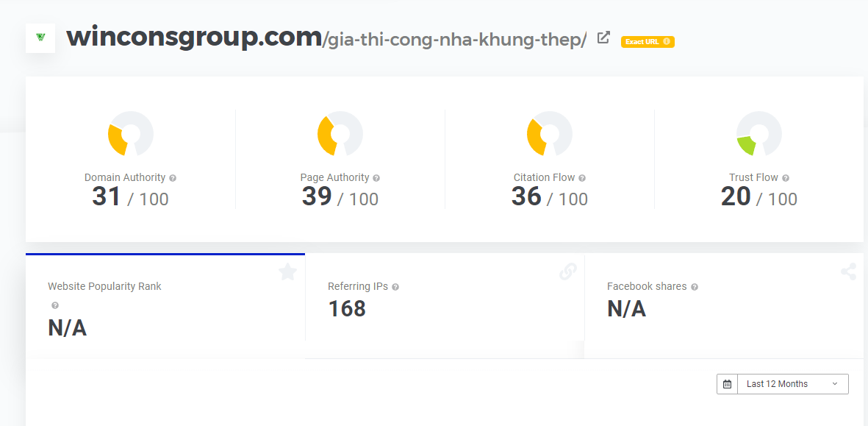This screenshot has width=868, height=426.
Task: Click the Domain Authority help question icon
Action: [173, 178]
